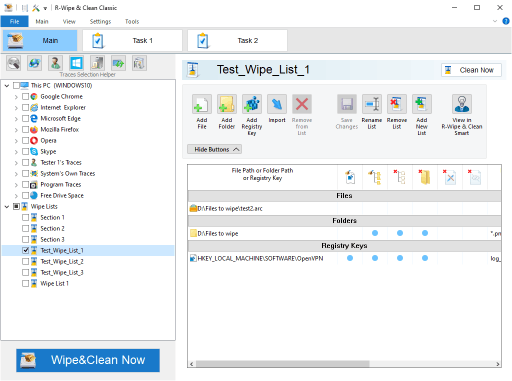Check the Internet Explorer checkbox

25,107
